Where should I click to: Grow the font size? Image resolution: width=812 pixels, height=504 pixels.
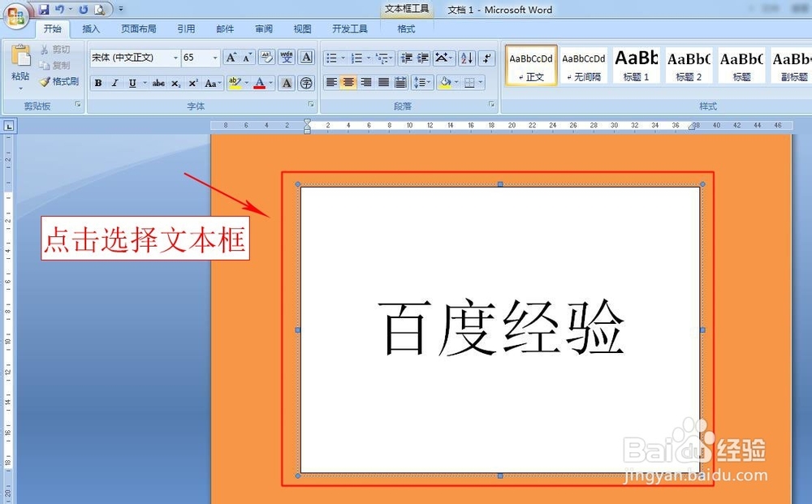click(x=231, y=58)
